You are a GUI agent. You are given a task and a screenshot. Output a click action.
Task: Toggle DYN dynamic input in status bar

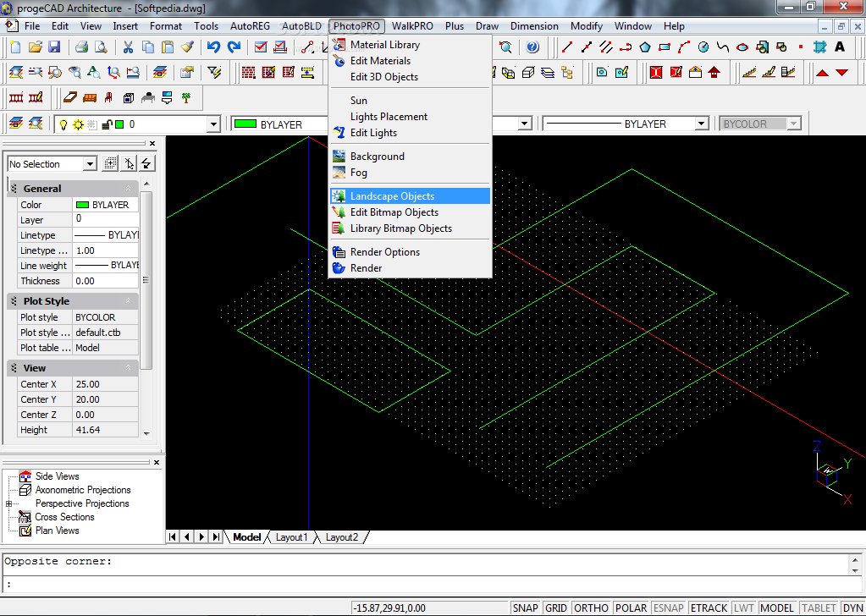[x=852, y=608]
